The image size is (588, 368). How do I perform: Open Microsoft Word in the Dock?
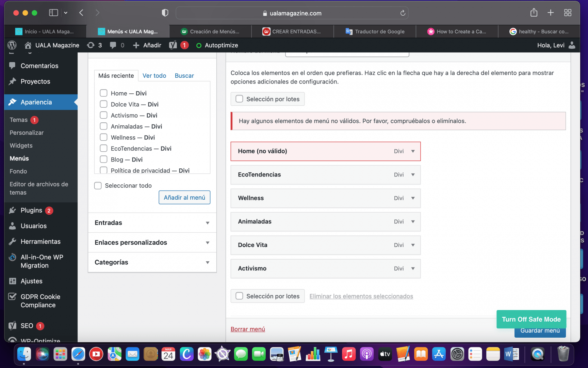[511, 354]
